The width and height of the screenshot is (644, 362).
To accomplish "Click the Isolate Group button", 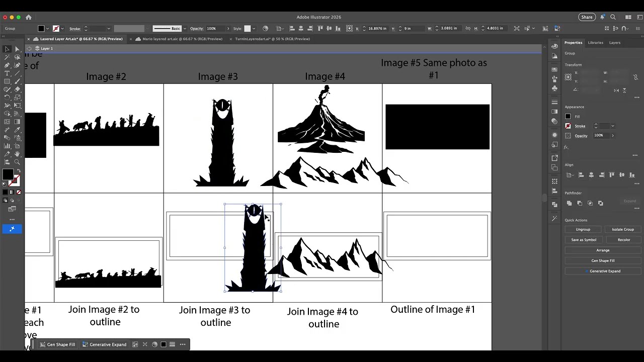I will click(622, 229).
